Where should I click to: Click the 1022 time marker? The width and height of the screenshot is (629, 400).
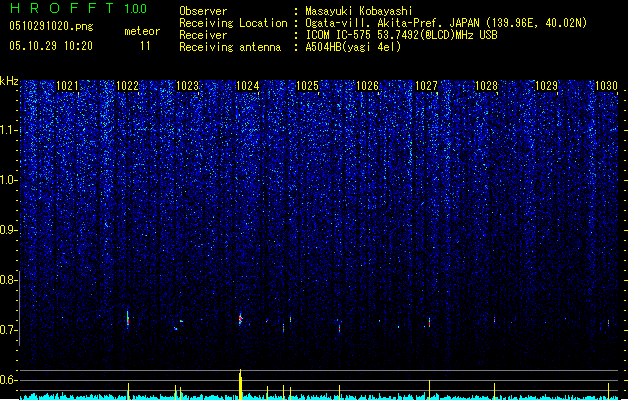[x=127, y=86]
